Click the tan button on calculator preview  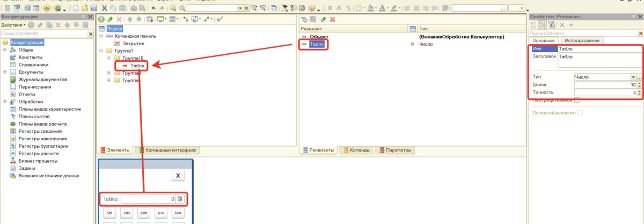(x=178, y=213)
